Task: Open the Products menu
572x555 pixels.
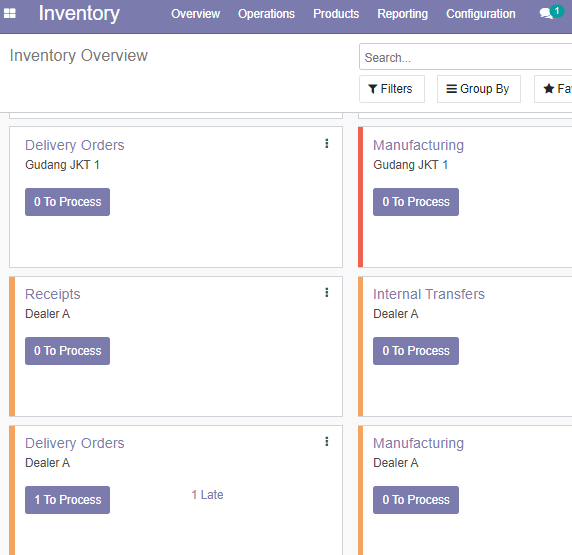Action: point(336,14)
